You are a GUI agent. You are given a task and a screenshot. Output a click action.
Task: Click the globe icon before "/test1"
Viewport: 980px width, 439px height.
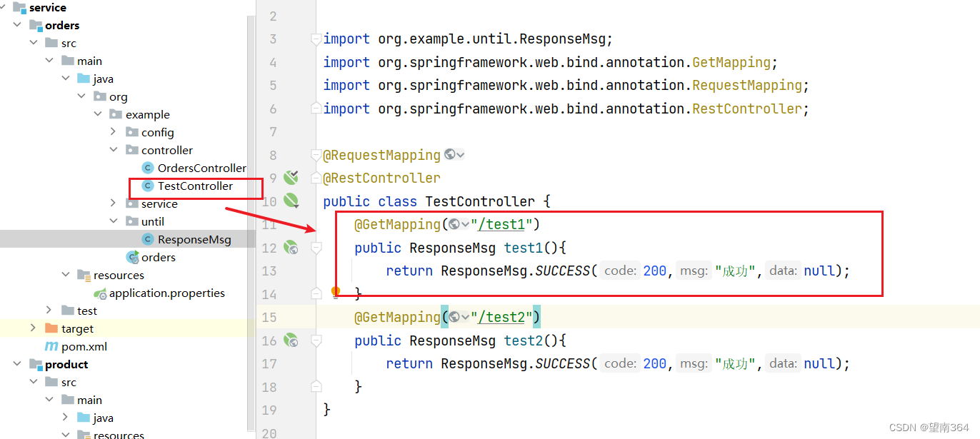454,224
